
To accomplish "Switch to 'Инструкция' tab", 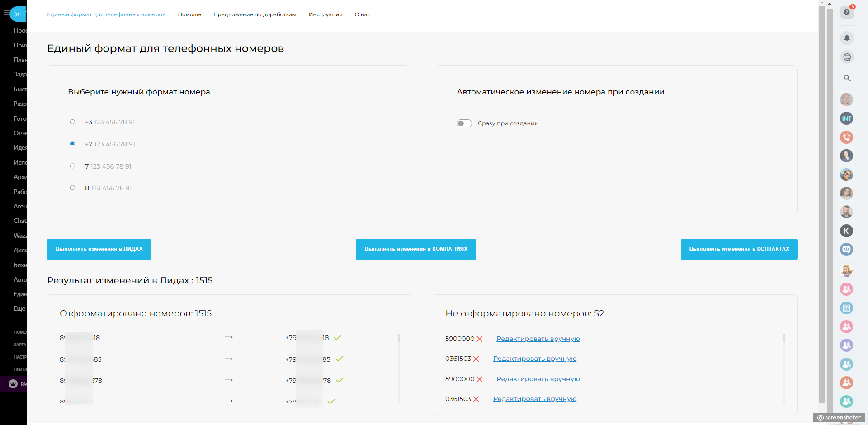I will click(x=325, y=14).
